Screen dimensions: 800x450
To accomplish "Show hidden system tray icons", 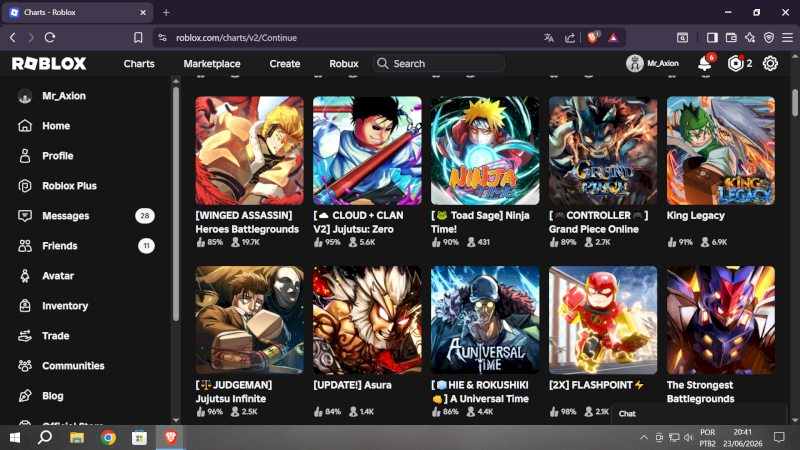I will (x=644, y=437).
